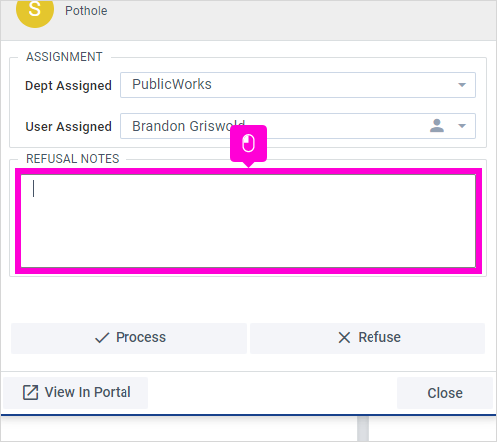Expand the Dept Assigned dropdown arrow
This screenshot has height=442, width=497.
[462, 85]
